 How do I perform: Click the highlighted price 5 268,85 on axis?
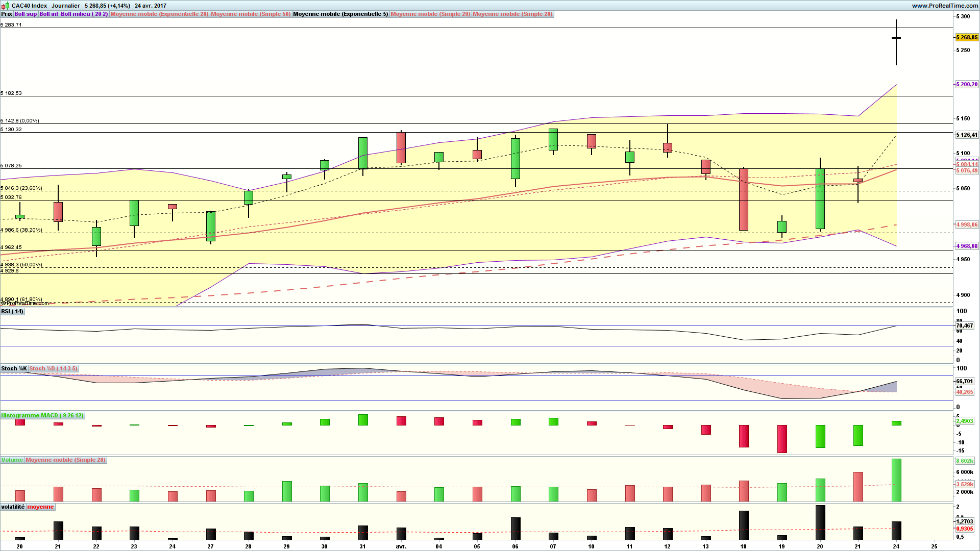(x=966, y=37)
